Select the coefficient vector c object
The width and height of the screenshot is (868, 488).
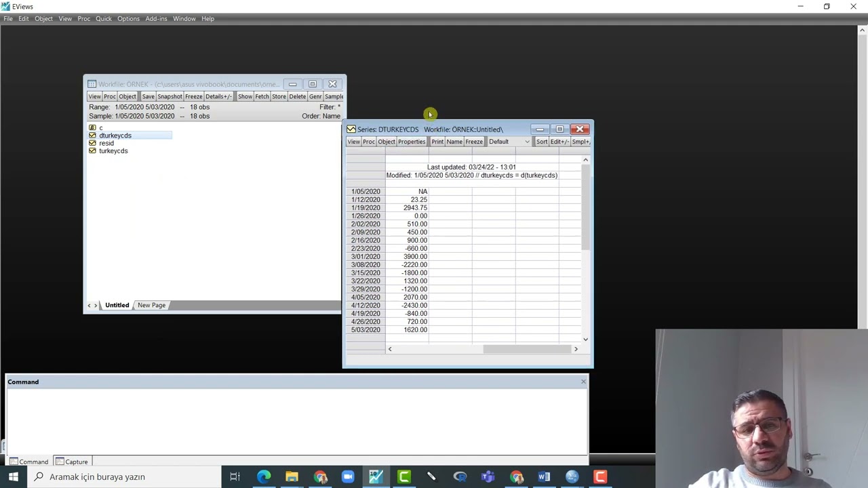[x=100, y=127]
